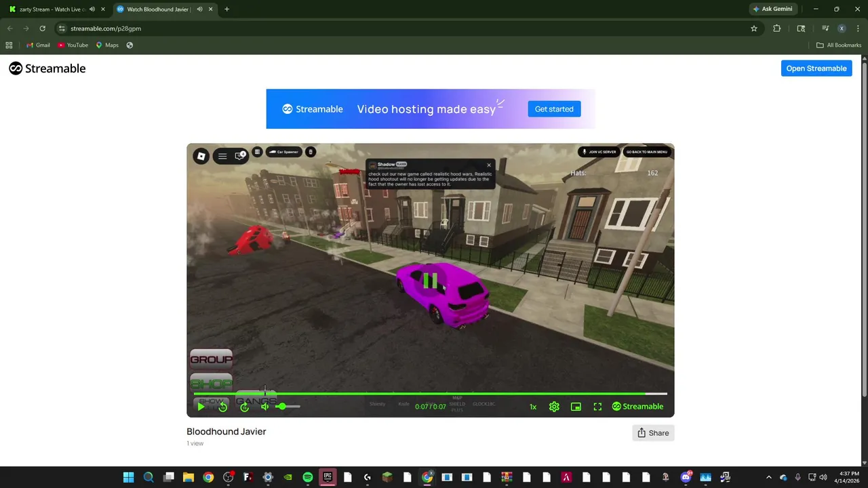Enter fullscreen video mode
The height and width of the screenshot is (488, 868).
pyautogui.click(x=597, y=407)
